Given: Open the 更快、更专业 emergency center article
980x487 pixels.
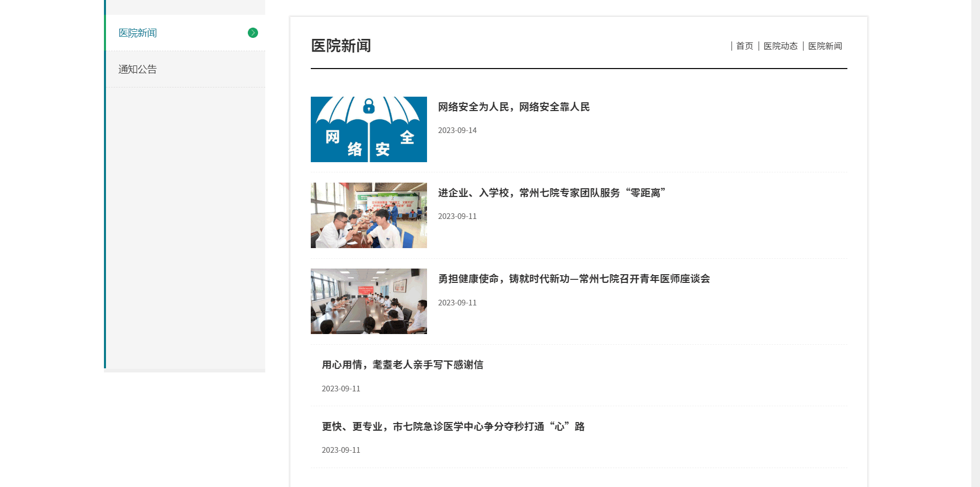Looking at the screenshot, I should (453, 427).
